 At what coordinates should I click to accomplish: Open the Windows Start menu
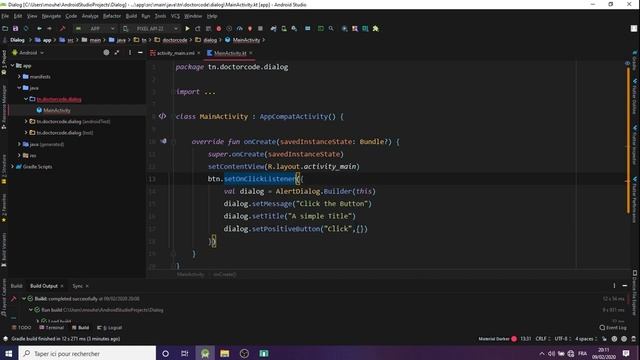pyautogui.click(x=9, y=353)
